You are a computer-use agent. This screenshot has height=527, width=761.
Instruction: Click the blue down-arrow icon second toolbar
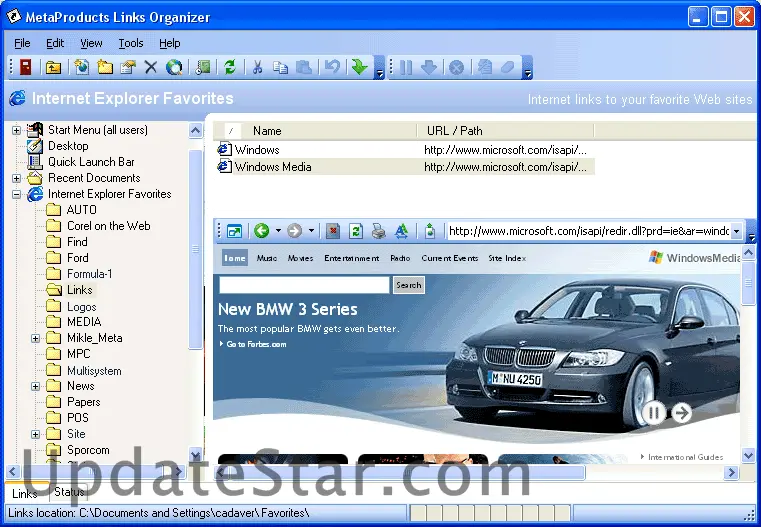pos(429,67)
